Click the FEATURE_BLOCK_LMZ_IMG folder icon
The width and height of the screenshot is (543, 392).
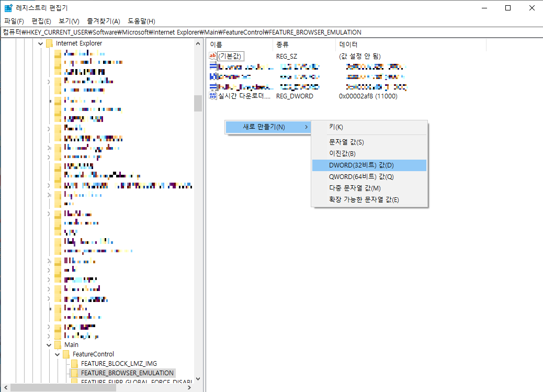click(74, 363)
